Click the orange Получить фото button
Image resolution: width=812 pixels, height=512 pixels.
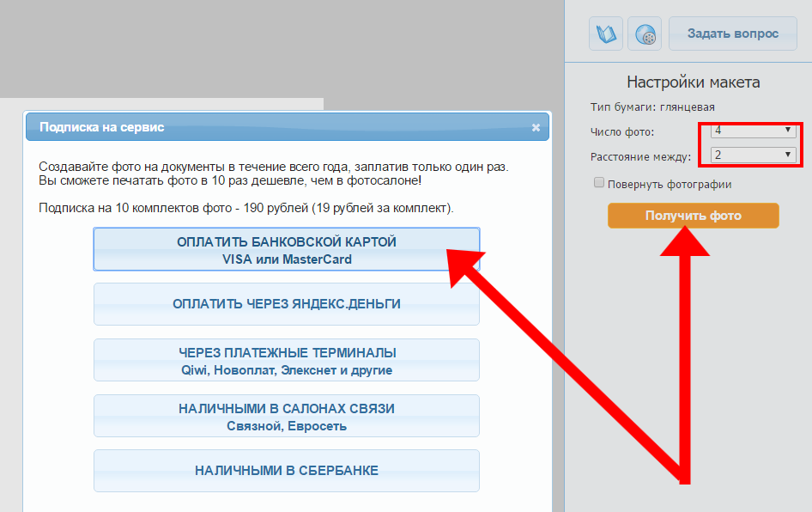(693, 216)
